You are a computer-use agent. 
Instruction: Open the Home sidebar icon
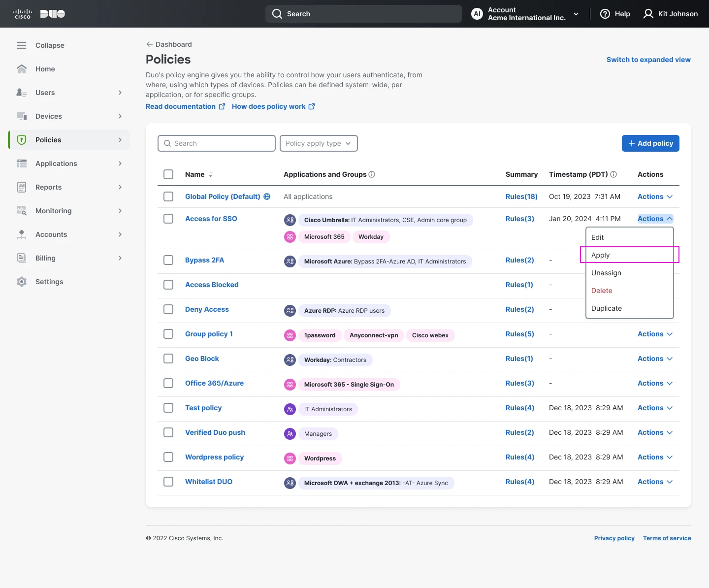(22, 69)
